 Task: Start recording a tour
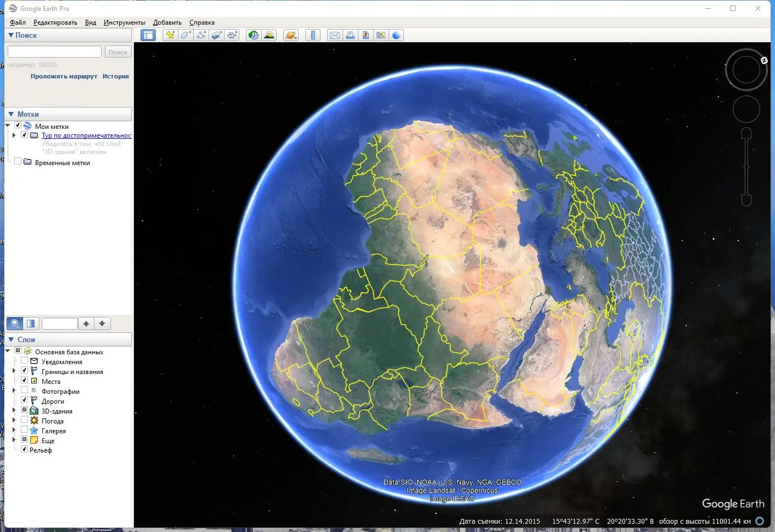pos(232,35)
